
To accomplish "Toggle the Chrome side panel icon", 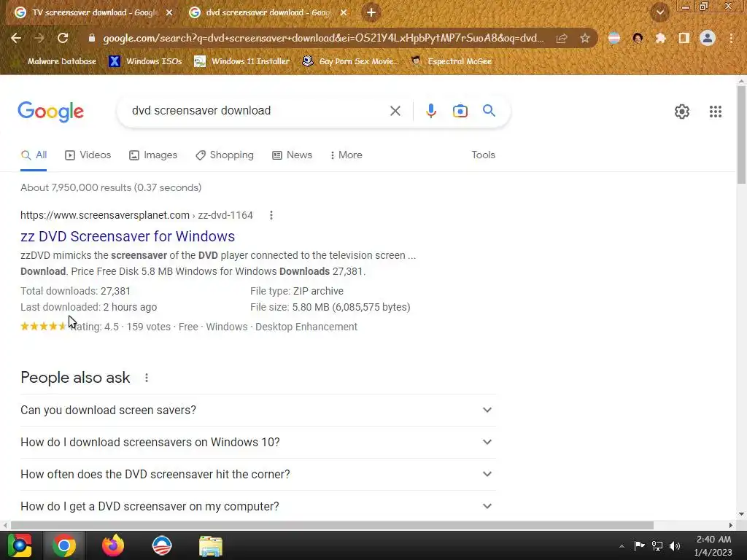I will pyautogui.click(x=684, y=38).
